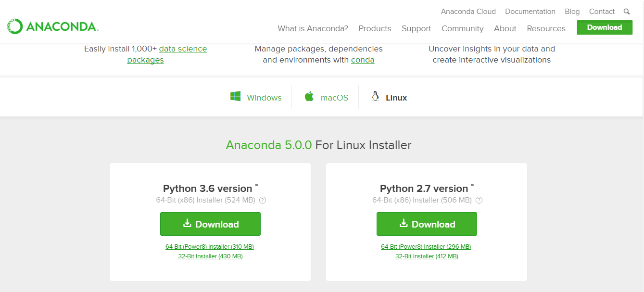Open the Products menu
The width and height of the screenshot is (644, 292).
(375, 28)
